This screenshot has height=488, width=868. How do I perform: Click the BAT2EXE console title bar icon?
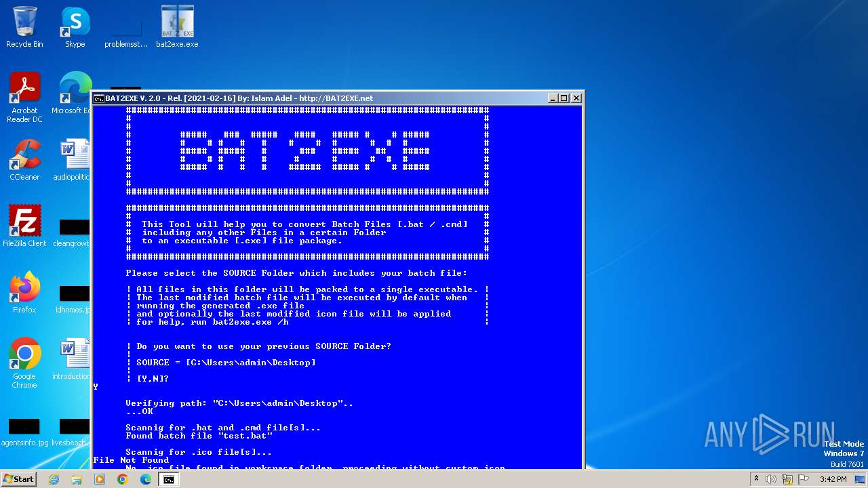click(99, 98)
